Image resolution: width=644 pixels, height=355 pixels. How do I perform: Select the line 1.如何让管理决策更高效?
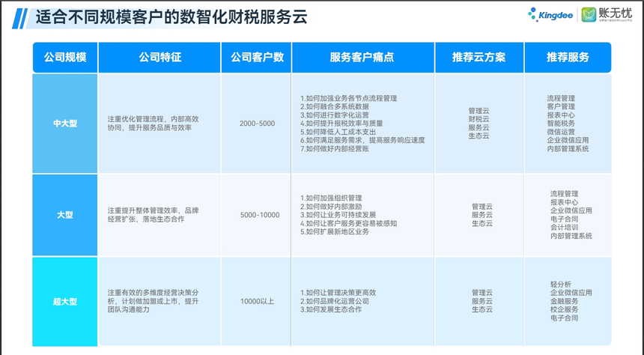point(338,293)
